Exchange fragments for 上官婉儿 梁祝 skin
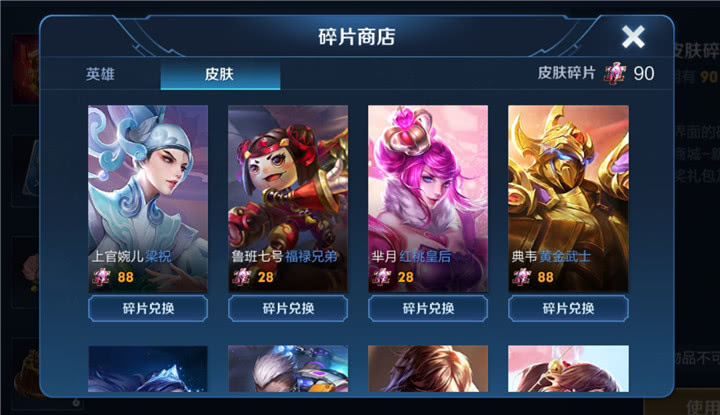This screenshot has width=720, height=415. (x=148, y=308)
